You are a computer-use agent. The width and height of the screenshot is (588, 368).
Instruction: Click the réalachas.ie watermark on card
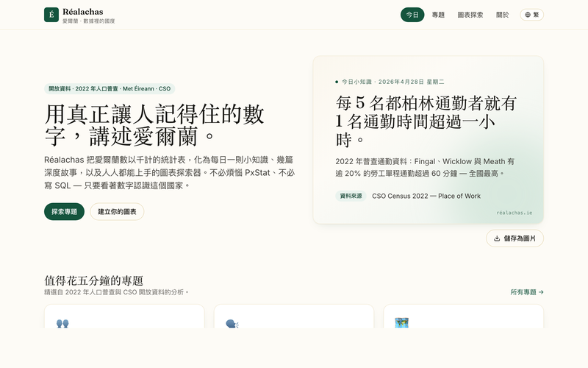(514, 212)
